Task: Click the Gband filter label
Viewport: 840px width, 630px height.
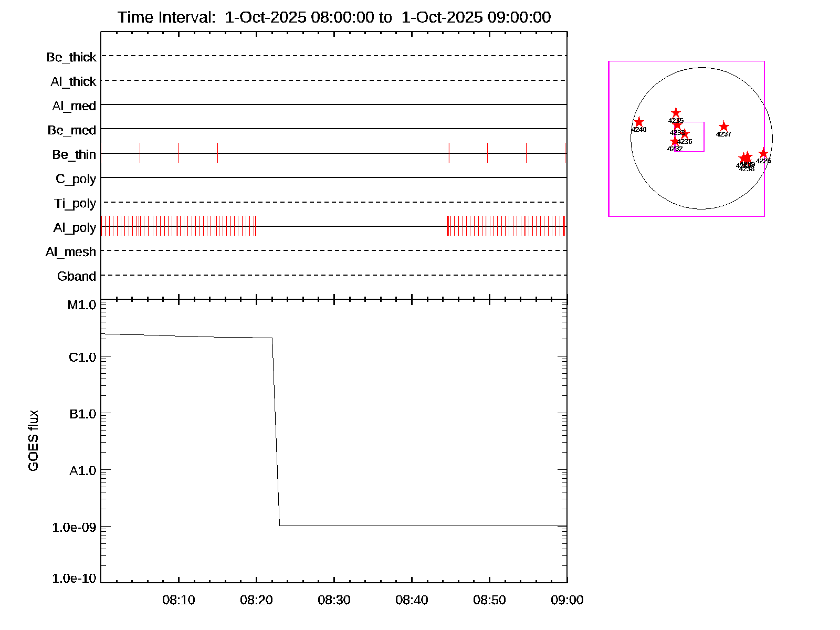Action: (77, 276)
